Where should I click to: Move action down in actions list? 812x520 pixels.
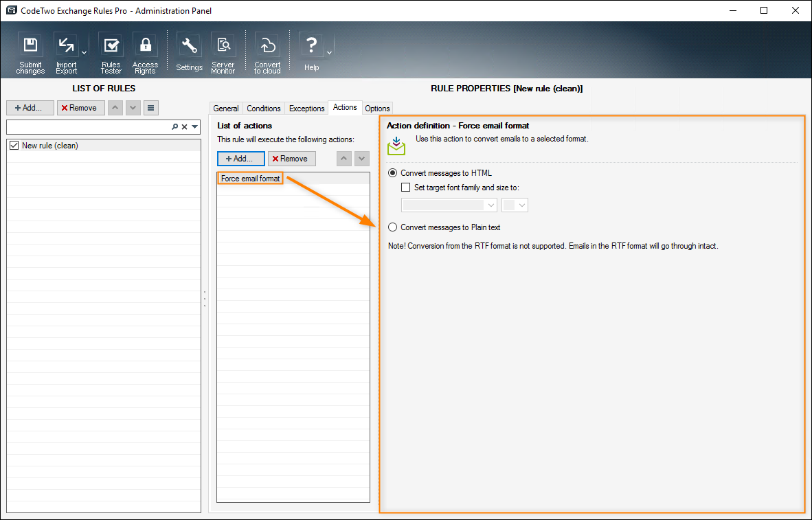(361, 159)
